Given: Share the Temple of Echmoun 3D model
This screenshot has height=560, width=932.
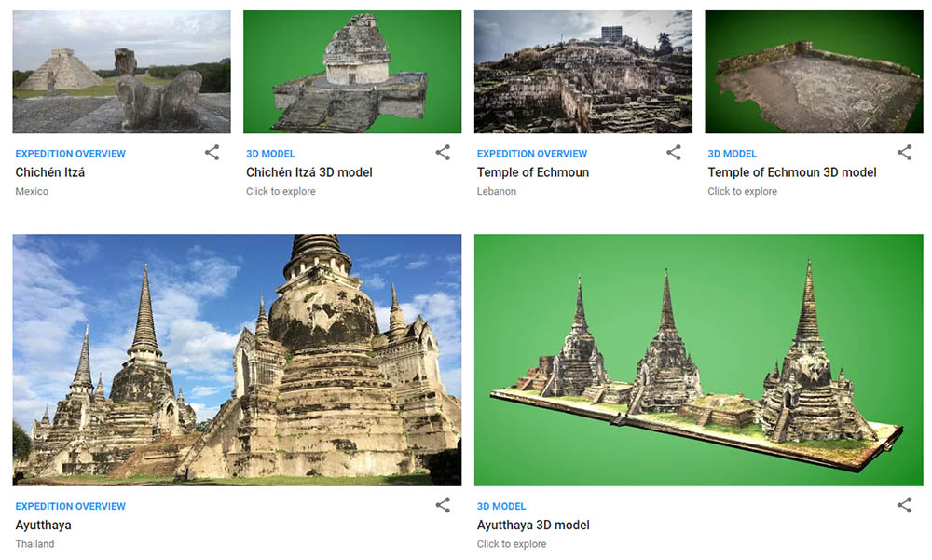Looking at the screenshot, I should [x=904, y=153].
